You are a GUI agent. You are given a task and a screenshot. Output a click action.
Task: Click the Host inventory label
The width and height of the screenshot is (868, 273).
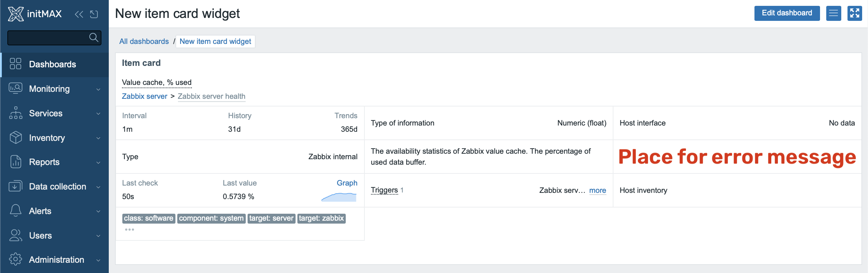[x=643, y=190]
